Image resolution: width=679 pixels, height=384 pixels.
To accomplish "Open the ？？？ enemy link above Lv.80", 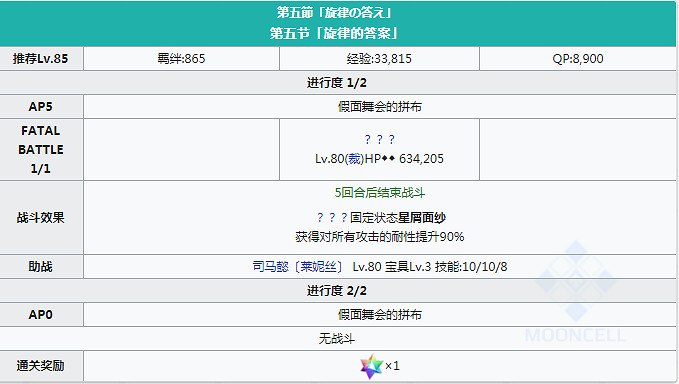I will pyautogui.click(x=380, y=139).
